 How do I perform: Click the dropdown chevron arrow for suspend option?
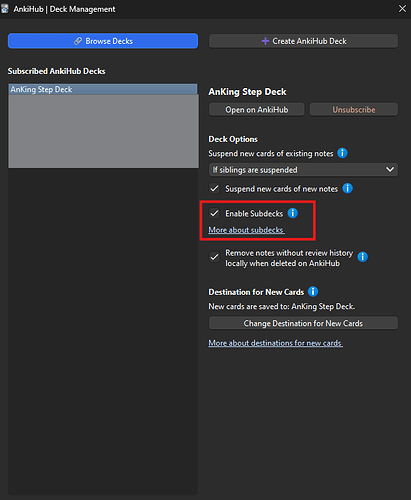390,170
